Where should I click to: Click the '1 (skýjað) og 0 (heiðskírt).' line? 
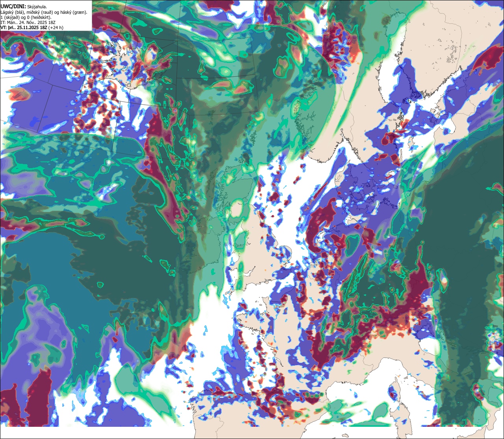pyautogui.click(x=26, y=17)
